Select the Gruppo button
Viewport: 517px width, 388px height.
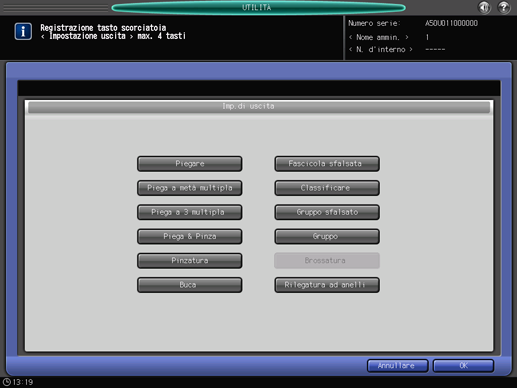pyautogui.click(x=327, y=236)
